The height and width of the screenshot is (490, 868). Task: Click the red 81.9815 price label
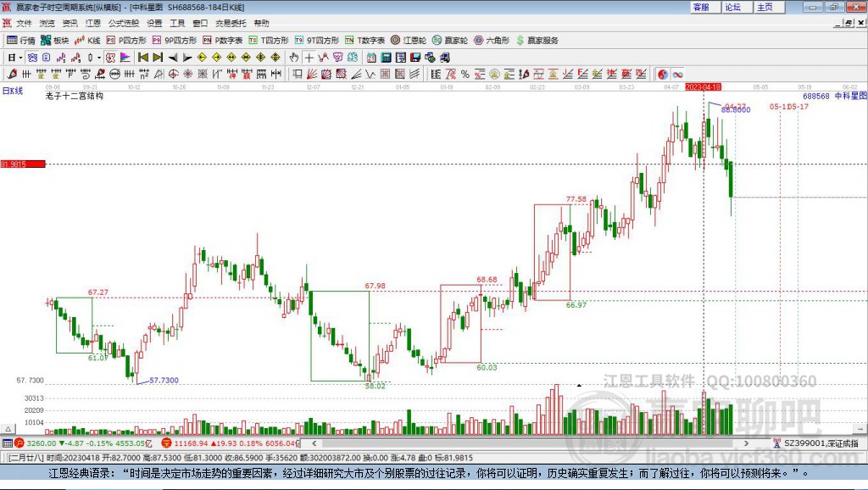[x=22, y=164]
